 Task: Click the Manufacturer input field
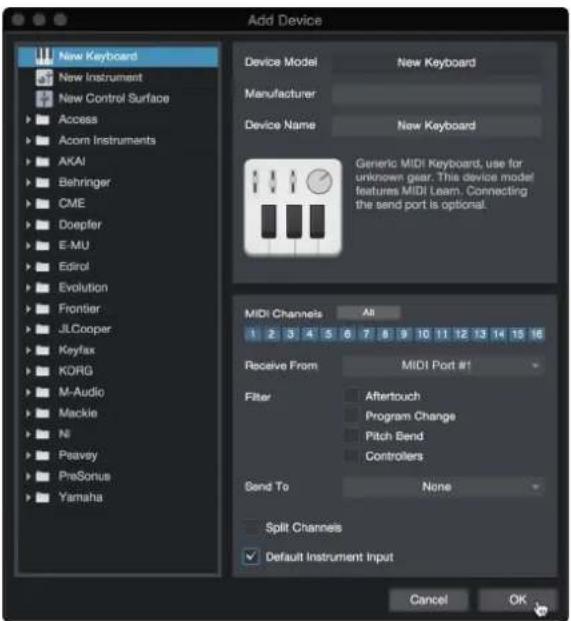point(436,94)
